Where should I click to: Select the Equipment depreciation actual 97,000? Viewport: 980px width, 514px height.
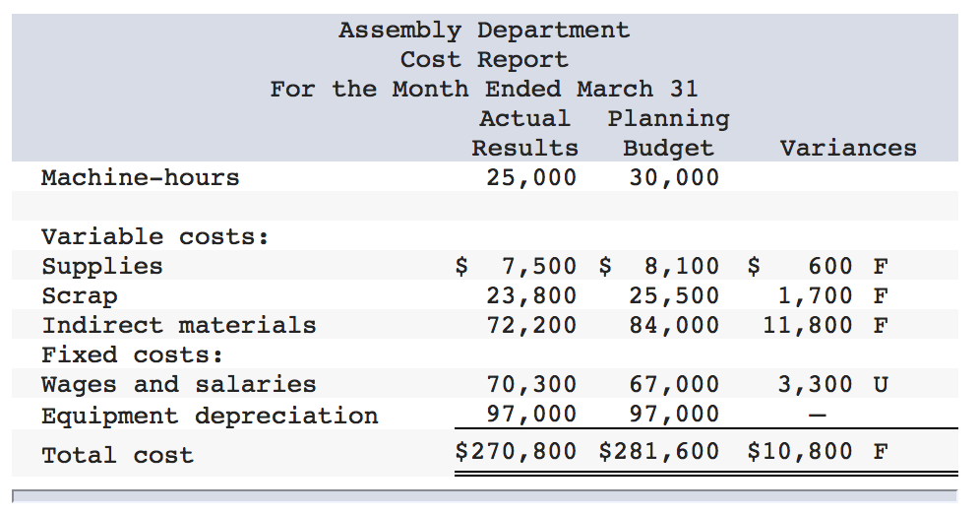click(532, 414)
